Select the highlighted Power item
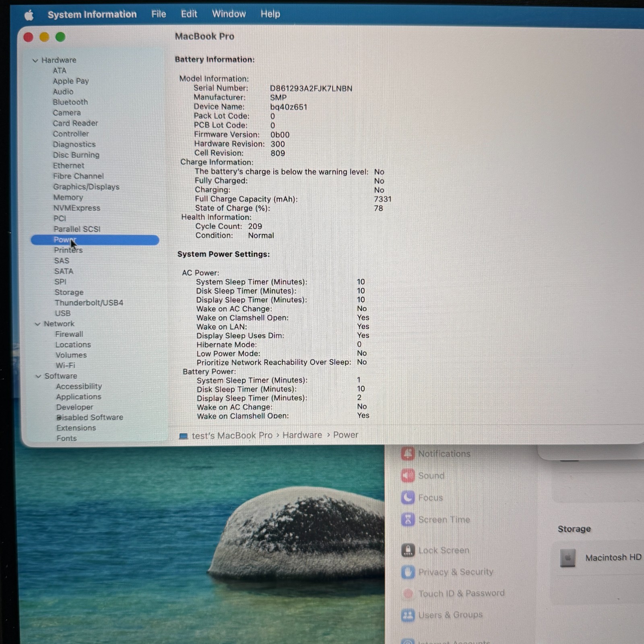The image size is (644, 644). click(95, 240)
